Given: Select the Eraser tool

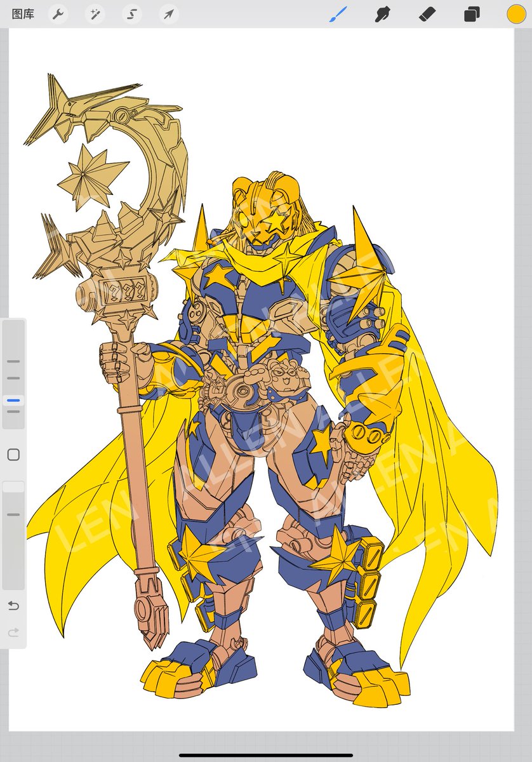Looking at the screenshot, I should [x=427, y=14].
